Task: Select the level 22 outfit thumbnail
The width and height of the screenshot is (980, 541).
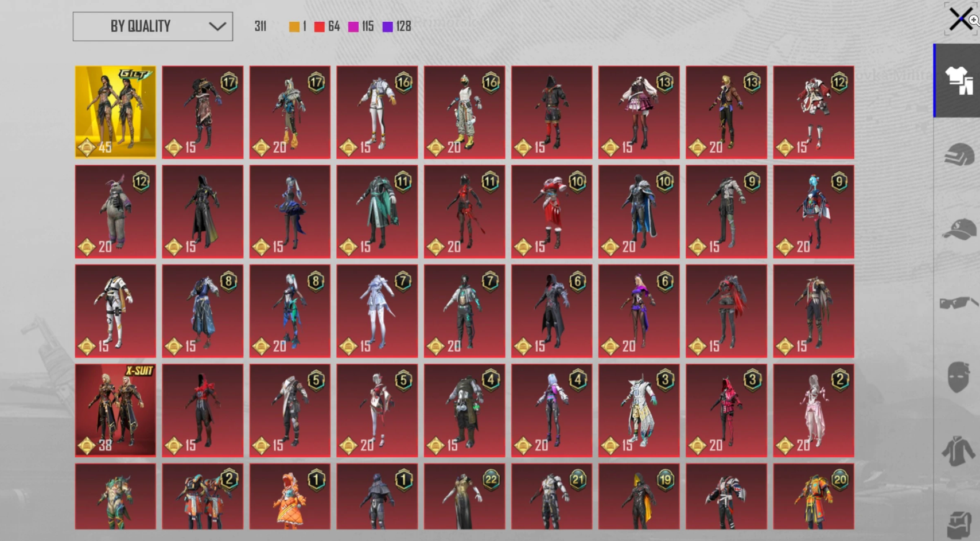Action: tap(464, 495)
